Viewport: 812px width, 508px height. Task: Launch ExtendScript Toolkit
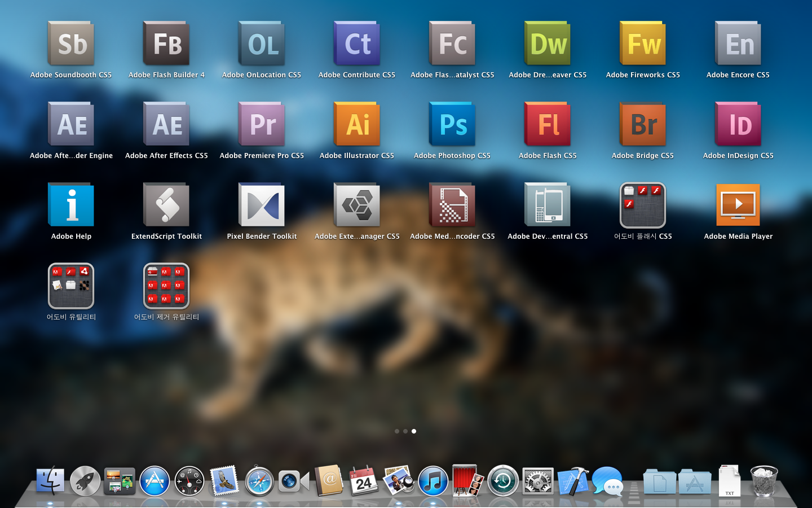click(x=166, y=205)
